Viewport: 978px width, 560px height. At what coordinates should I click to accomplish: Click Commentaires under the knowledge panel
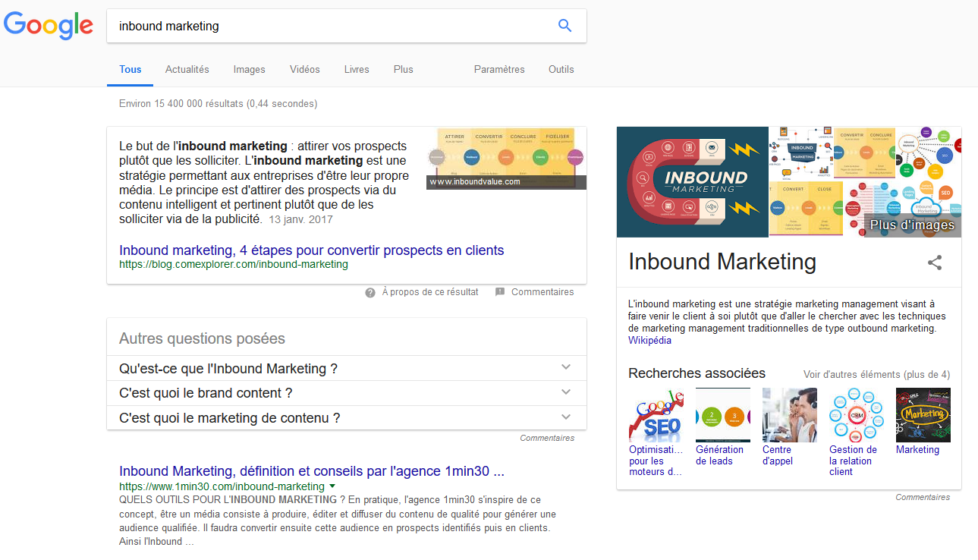[x=923, y=497]
